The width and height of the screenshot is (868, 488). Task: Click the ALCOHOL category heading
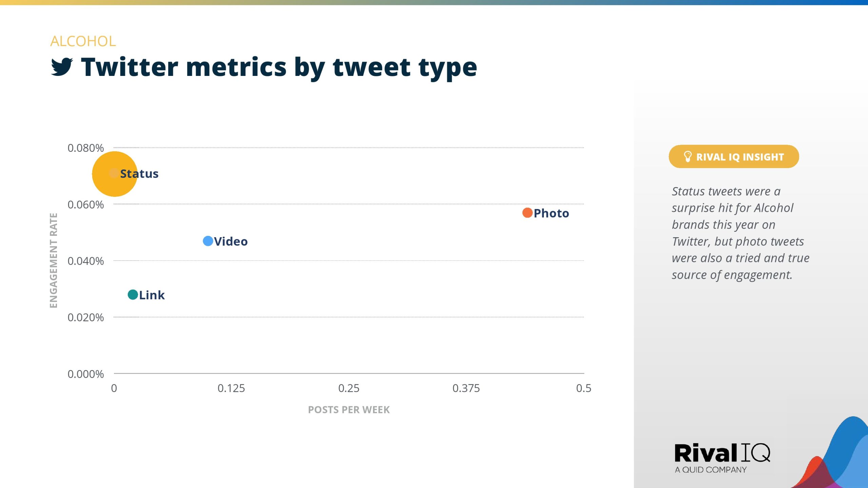83,41
